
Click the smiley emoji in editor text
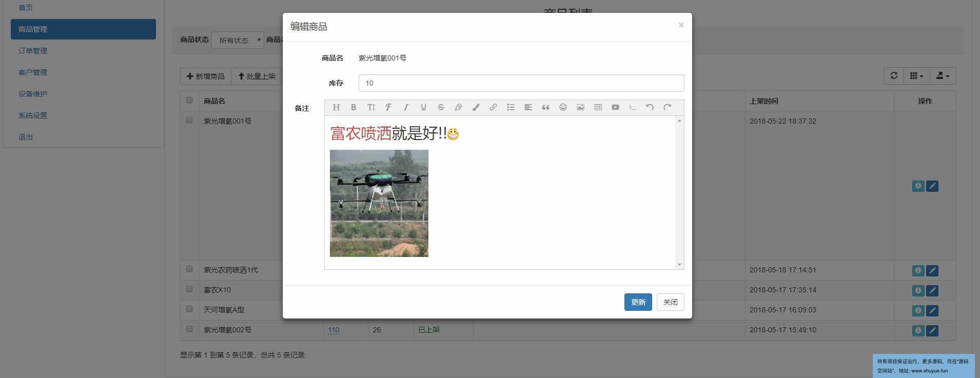point(453,134)
